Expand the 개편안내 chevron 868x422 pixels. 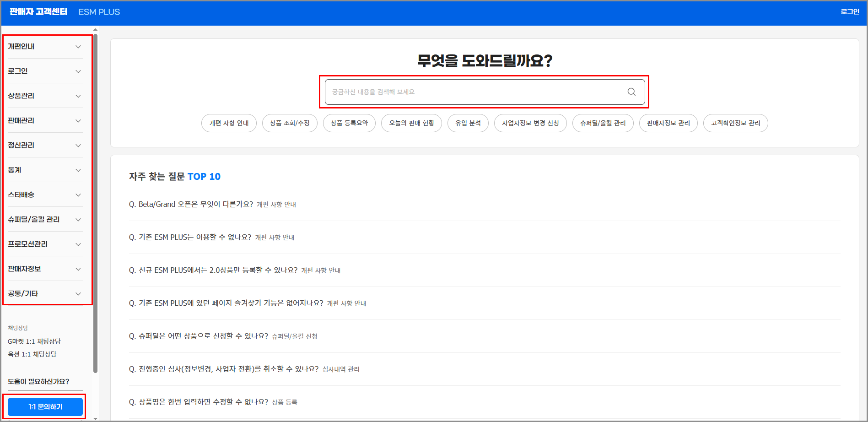pos(78,47)
